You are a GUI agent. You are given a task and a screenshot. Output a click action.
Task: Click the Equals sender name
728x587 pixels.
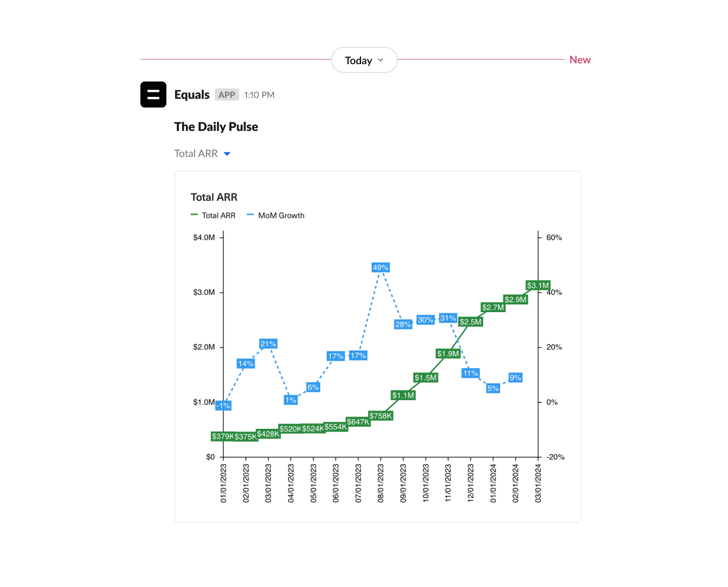192,95
